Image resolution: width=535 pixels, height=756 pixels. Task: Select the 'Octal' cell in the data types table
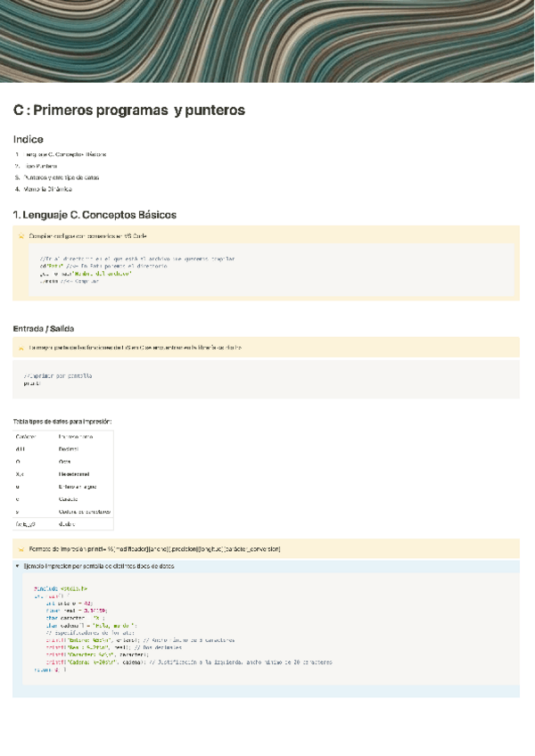pos(65,463)
